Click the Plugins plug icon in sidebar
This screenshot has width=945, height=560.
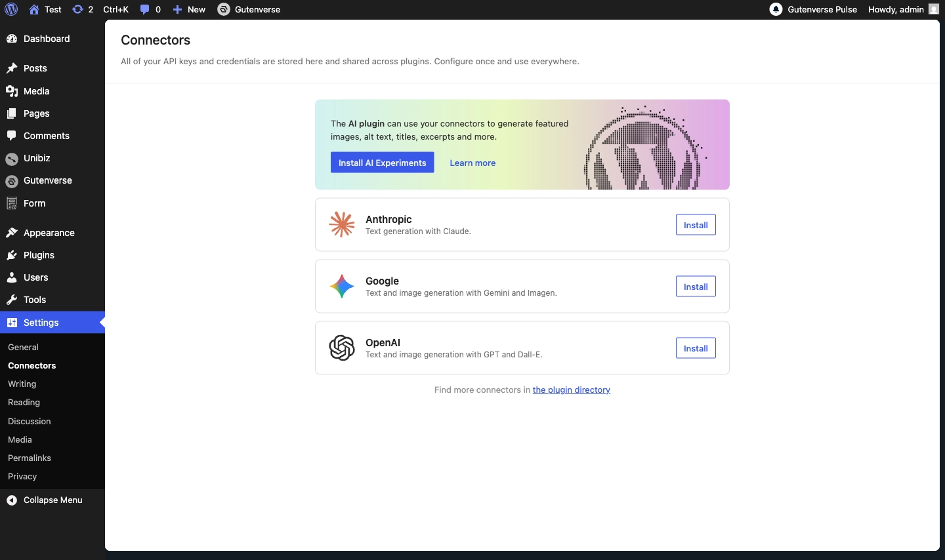pos(12,255)
